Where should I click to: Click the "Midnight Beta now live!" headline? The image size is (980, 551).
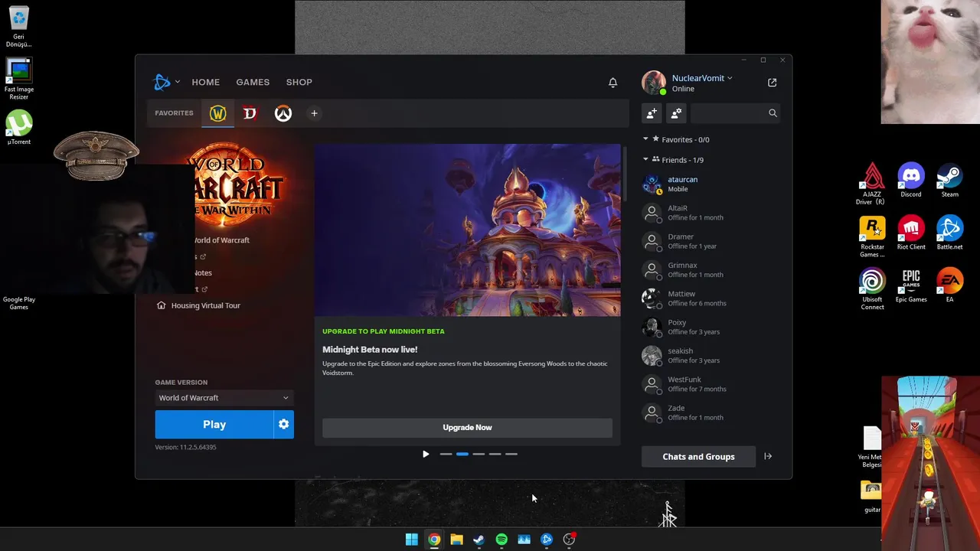370,350
